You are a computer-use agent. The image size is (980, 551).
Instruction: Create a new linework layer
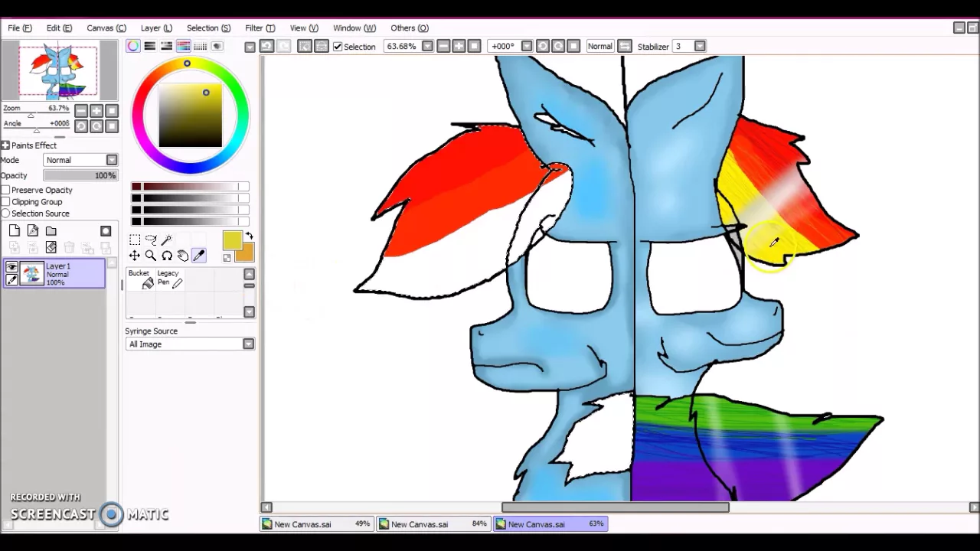pos(33,231)
